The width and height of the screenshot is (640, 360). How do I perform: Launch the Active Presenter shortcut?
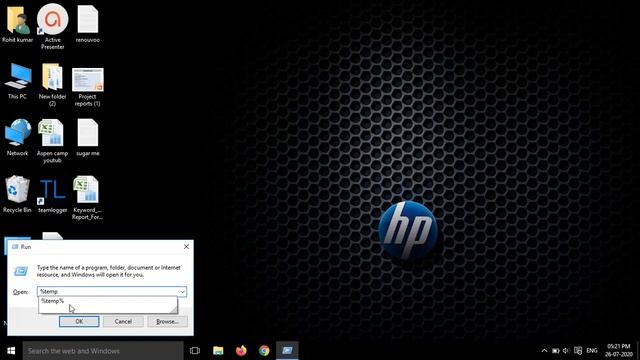[53, 19]
